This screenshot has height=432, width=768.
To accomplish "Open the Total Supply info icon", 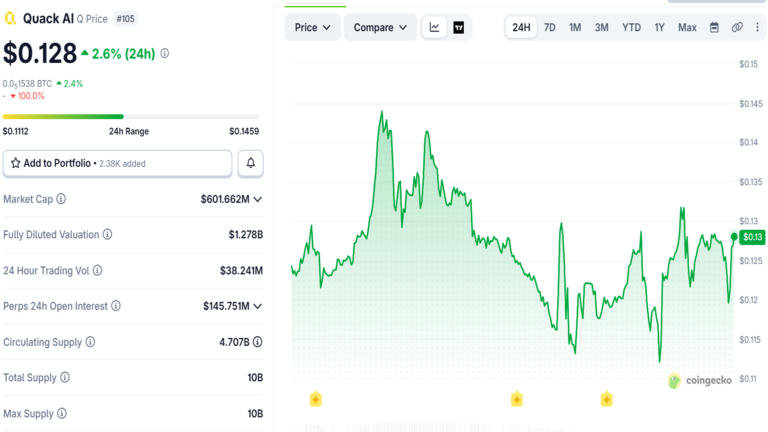I will point(65,378).
